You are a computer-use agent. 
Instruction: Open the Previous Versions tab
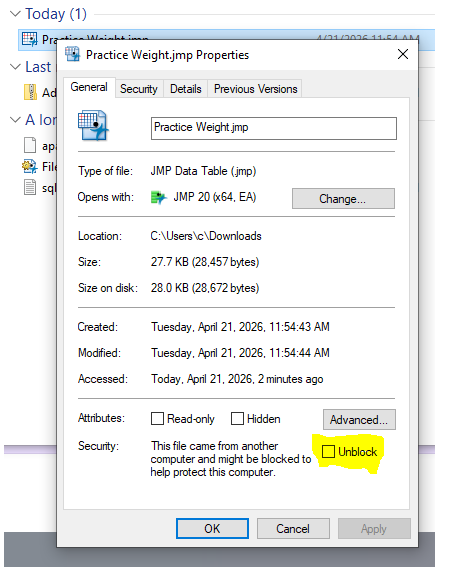255,89
